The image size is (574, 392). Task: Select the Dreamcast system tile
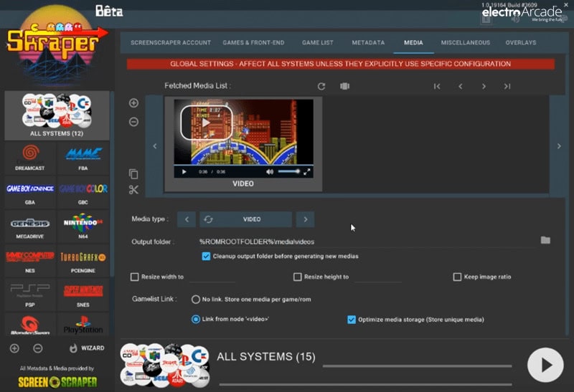(x=29, y=158)
